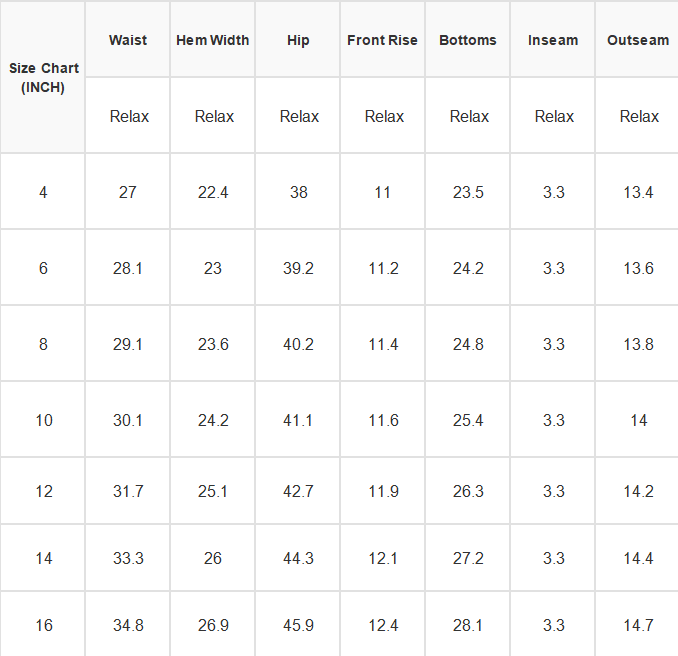Select Relax label under Outseam
Viewport: 678px width, 656px height.
coord(640,116)
